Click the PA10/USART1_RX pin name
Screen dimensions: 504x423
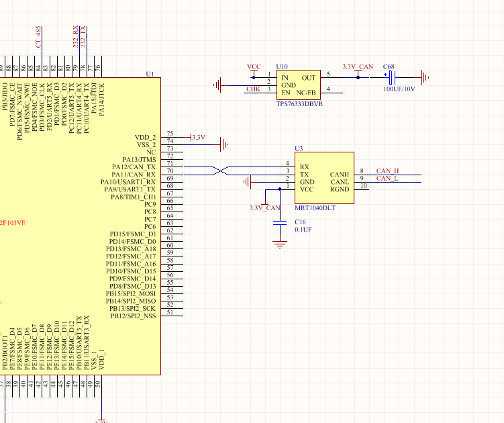point(128,182)
